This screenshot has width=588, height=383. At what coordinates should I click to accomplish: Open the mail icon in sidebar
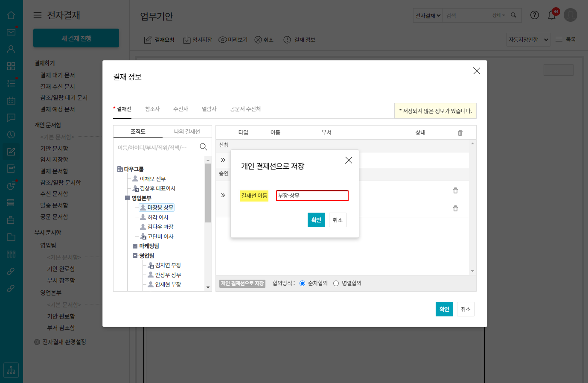[x=11, y=32]
